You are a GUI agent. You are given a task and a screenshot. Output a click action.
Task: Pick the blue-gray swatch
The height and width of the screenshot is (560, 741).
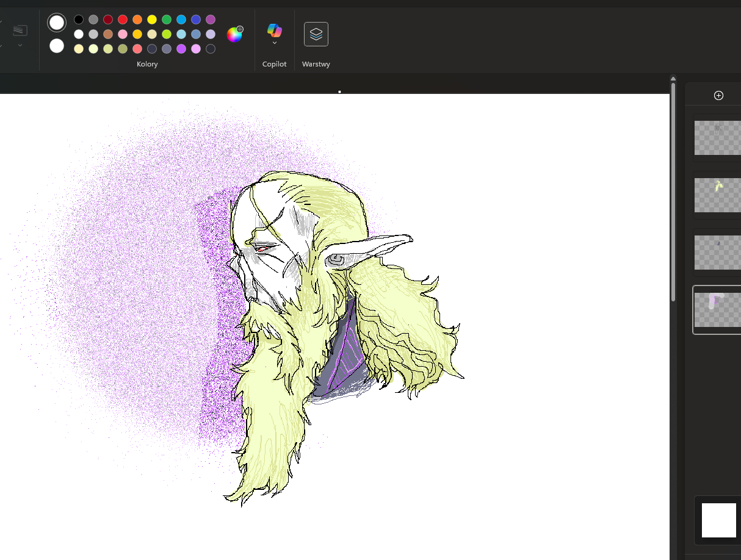196,34
